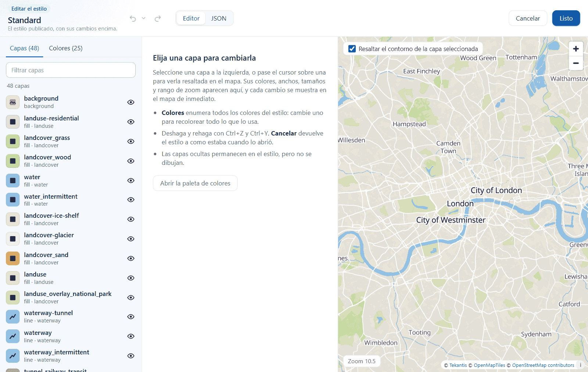Click the landcover_sand orange icon
Viewport: 588px width, 372px height.
[x=13, y=259]
